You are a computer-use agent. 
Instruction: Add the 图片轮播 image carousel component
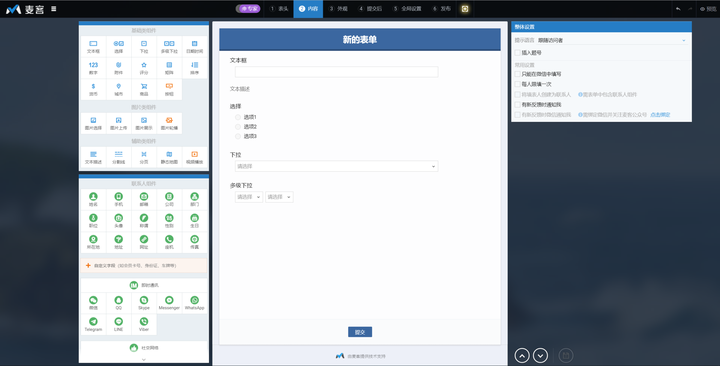(169, 123)
